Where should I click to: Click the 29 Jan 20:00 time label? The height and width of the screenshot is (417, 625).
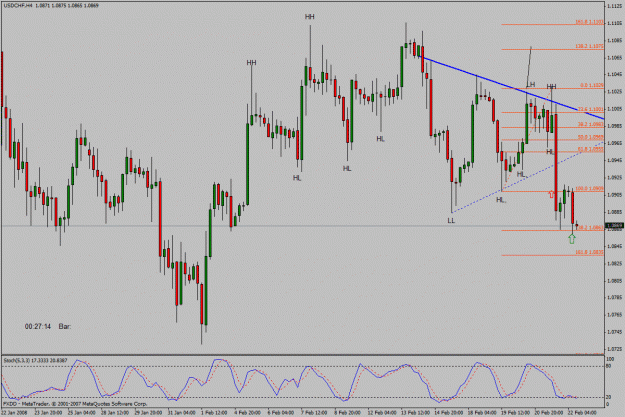click(148, 413)
